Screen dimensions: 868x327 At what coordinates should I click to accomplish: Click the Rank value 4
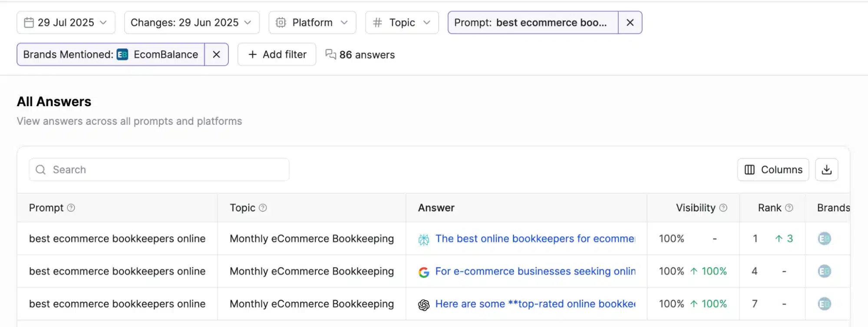[755, 271]
